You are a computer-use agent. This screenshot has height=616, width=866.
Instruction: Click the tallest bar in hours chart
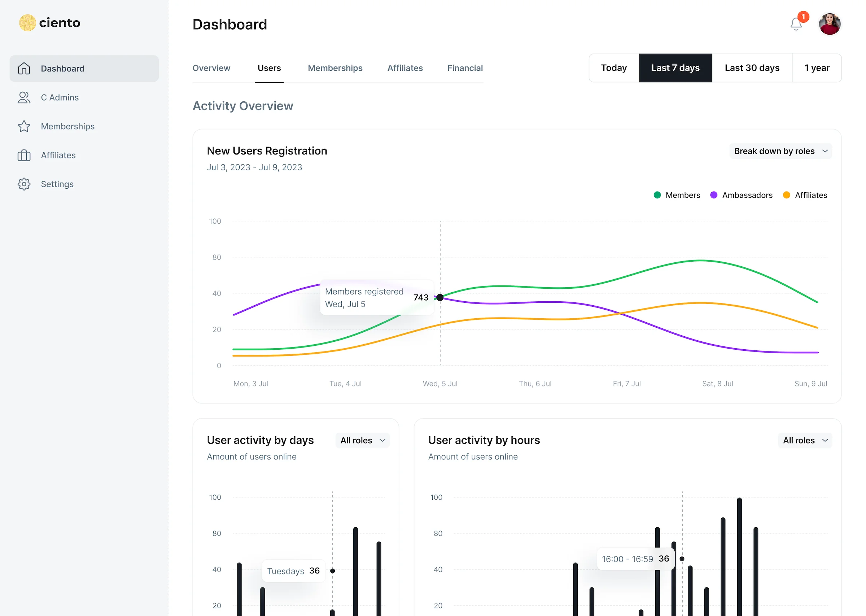click(739, 556)
